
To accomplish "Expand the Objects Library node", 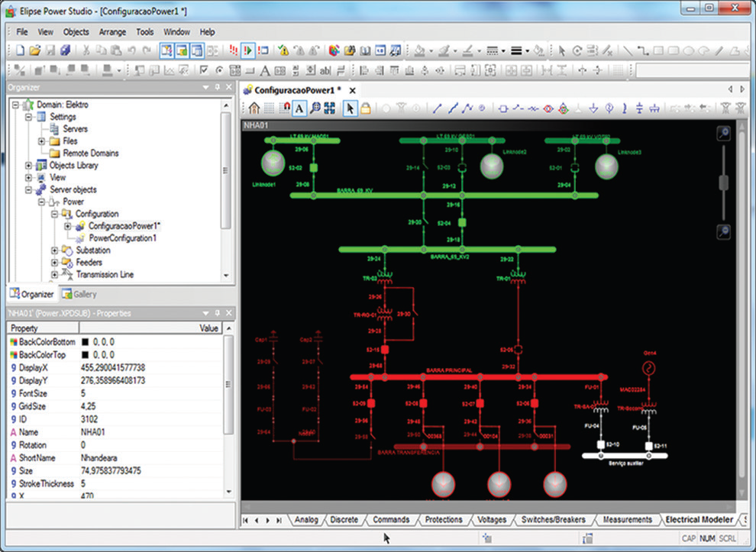I will pyautogui.click(x=28, y=166).
